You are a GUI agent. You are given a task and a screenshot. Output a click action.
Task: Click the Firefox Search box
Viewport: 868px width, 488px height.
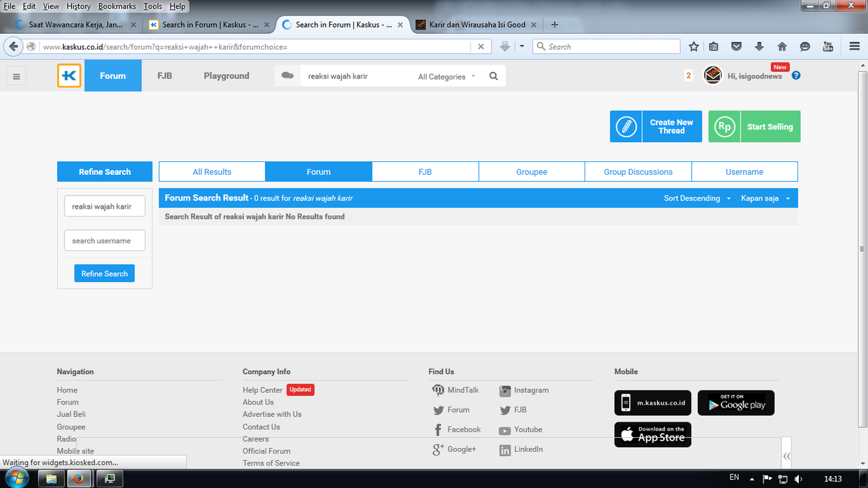coord(607,47)
